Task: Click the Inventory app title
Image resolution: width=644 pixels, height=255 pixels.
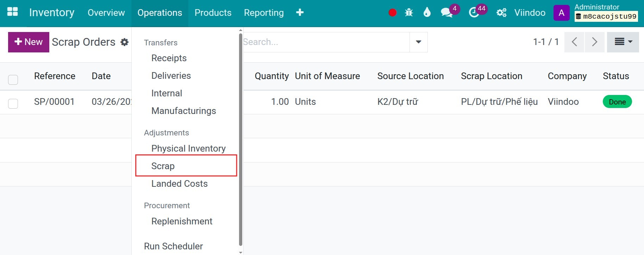Action: click(52, 13)
